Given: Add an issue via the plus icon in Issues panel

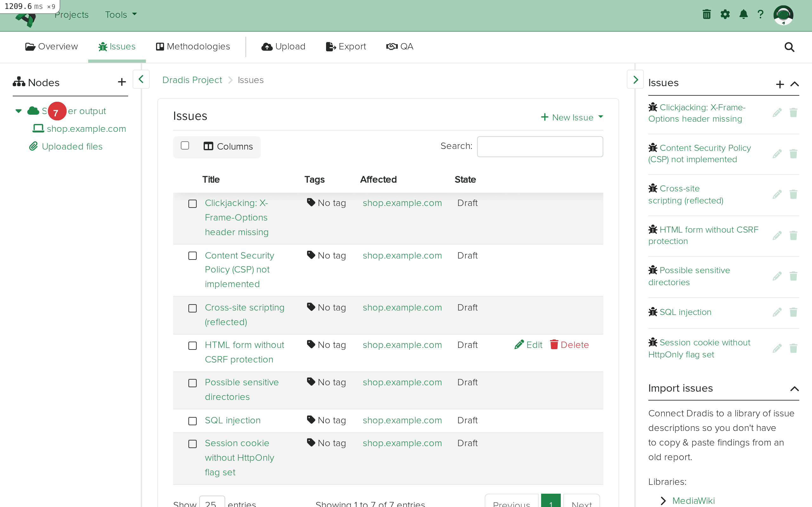Looking at the screenshot, I should tap(780, 84).
